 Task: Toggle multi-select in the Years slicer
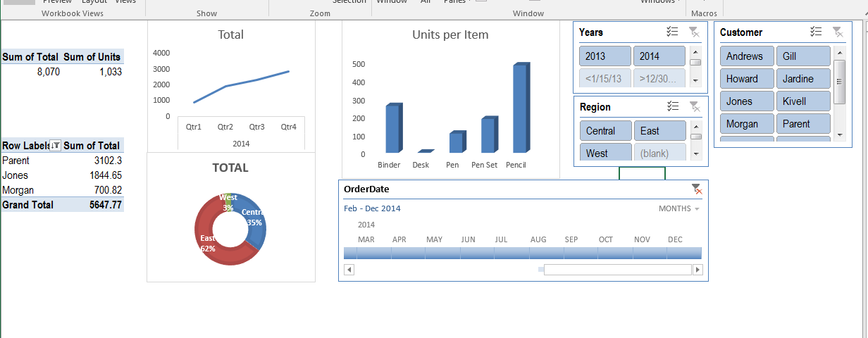[672, 32]
